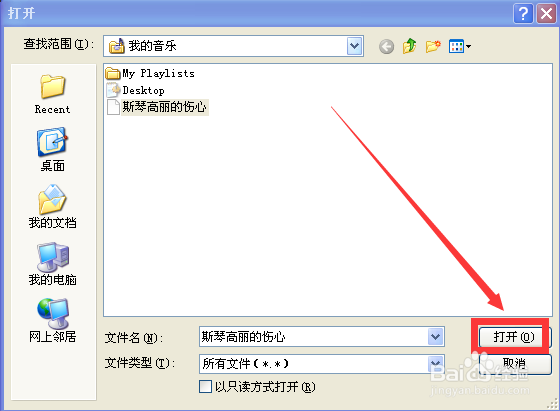560x411 pixels.
Task: Expand the 查找范围 location dropdown
Action: (x=354, y=46)
